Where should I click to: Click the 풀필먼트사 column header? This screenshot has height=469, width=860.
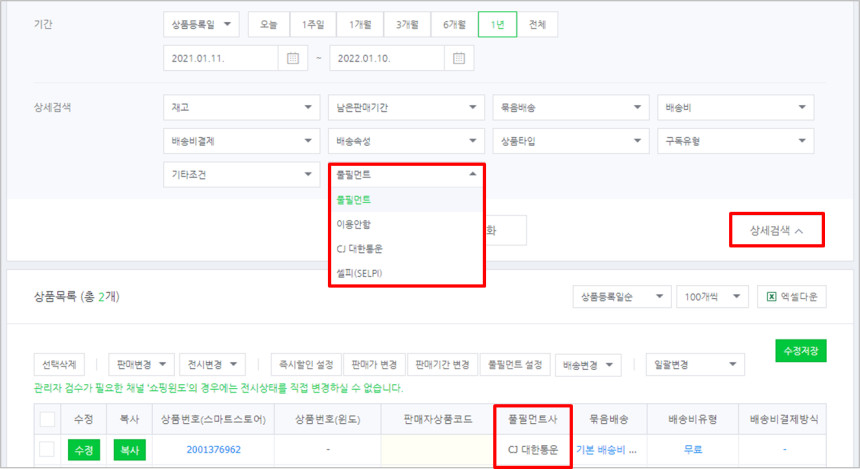tap(533, 420)
